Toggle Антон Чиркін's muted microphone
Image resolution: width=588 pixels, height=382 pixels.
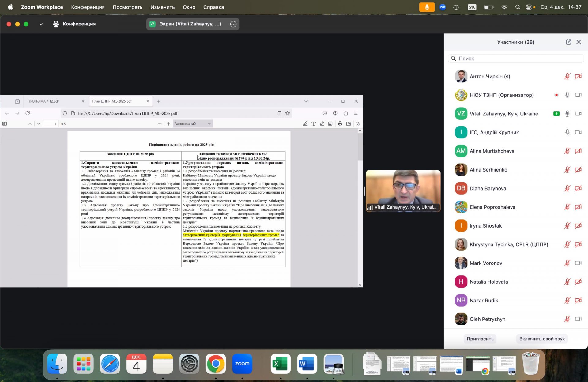(x=567, y=76)
